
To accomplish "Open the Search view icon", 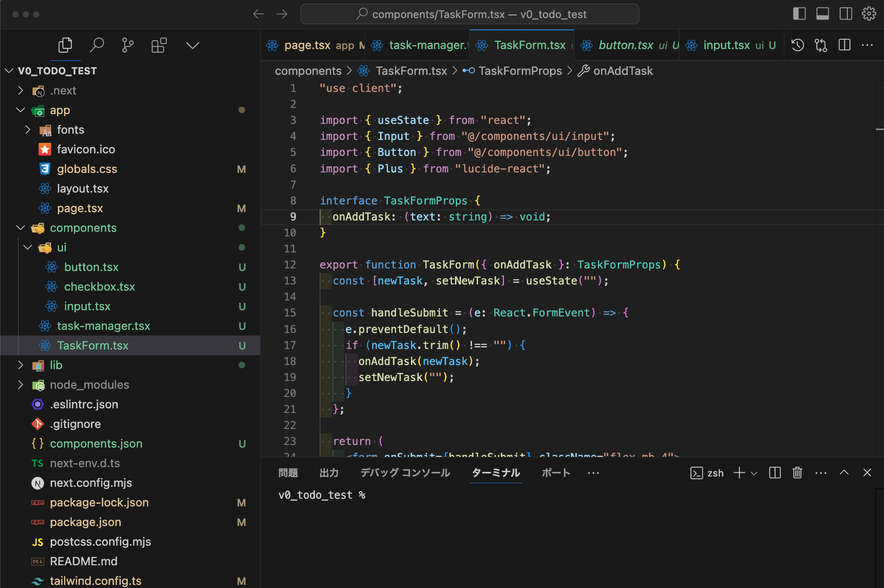I will [97, 45].
